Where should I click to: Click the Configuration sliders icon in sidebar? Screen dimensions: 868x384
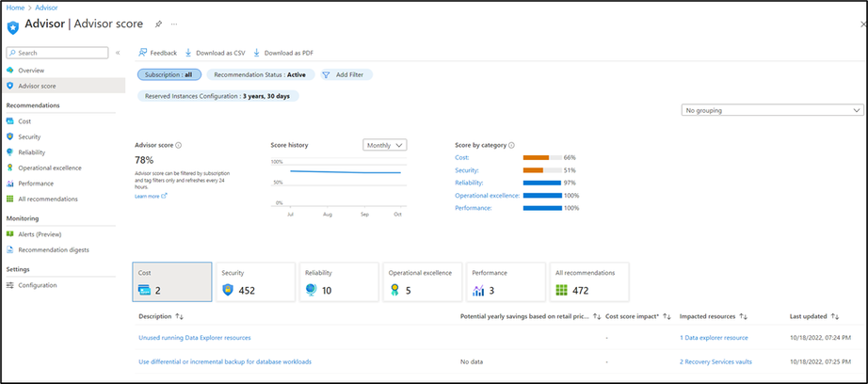[x=10, y=285]
